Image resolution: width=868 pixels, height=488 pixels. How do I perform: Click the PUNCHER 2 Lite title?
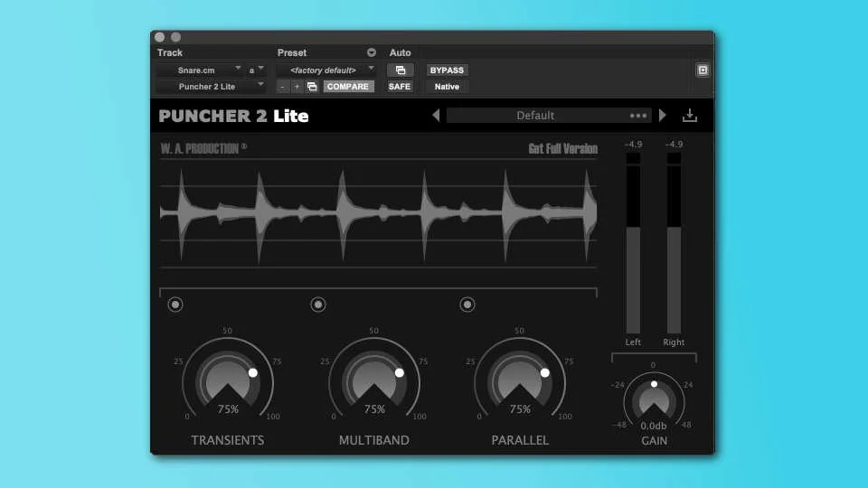(233, 116)
